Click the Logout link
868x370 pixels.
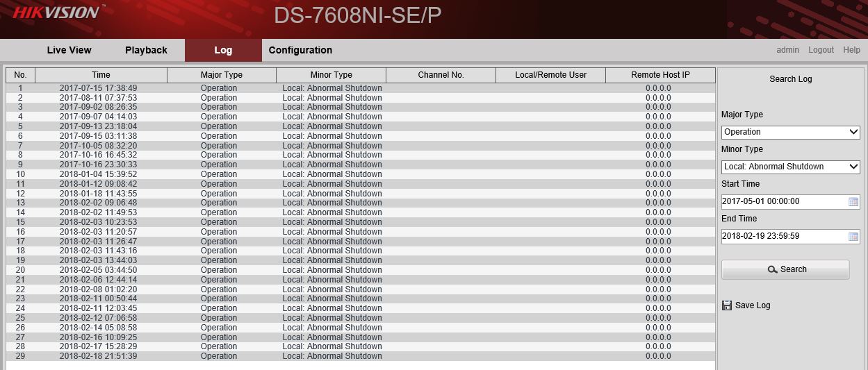pyautogui.click(x=821, y=50)
